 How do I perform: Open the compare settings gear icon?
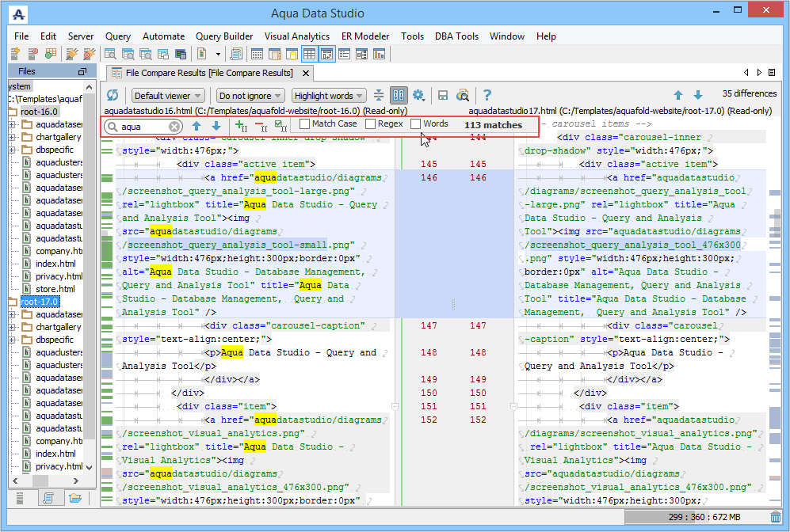[418, 96]
